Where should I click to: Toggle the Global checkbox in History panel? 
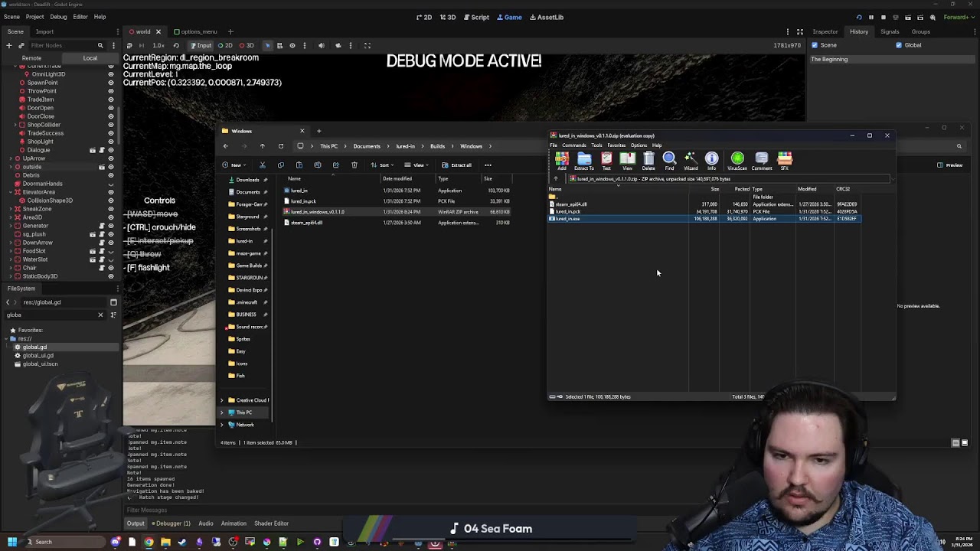899,45
